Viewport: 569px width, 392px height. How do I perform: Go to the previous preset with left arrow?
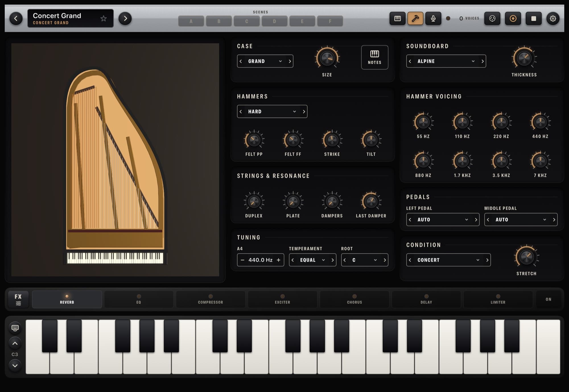[16, 18]
